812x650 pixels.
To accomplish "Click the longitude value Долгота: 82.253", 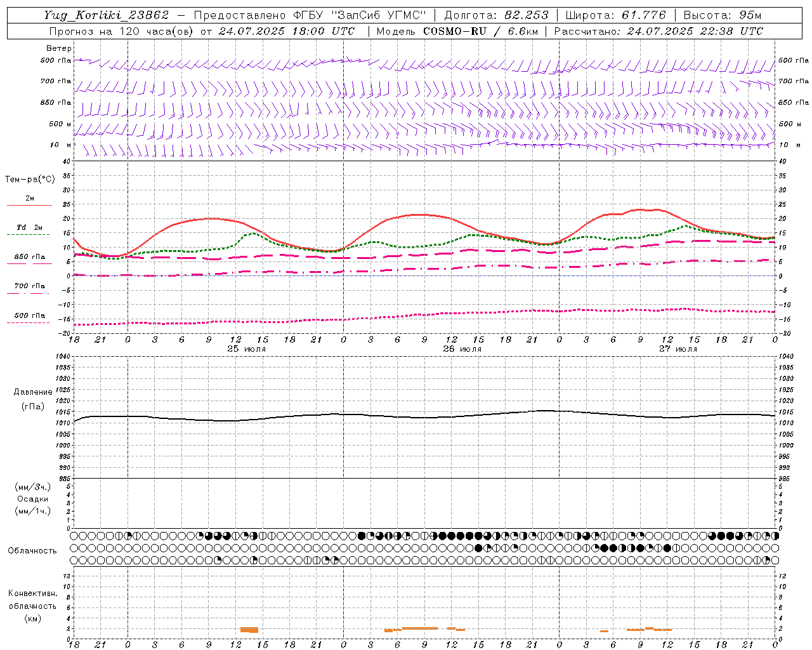I will pos(496,15).
